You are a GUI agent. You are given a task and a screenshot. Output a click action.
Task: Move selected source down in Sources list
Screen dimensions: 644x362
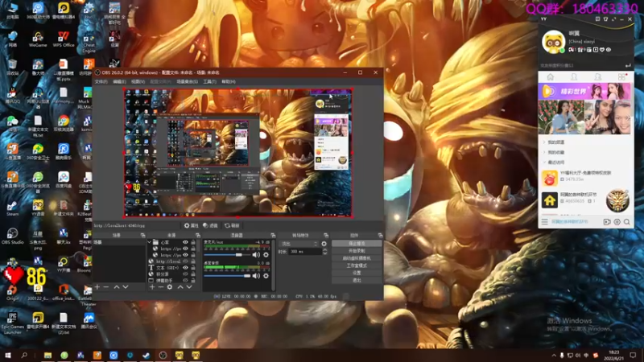(x=189, y=287)
